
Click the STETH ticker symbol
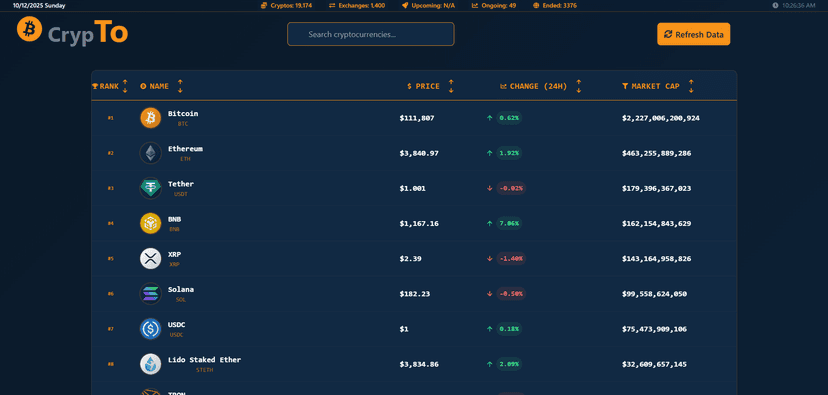[204, 370]
